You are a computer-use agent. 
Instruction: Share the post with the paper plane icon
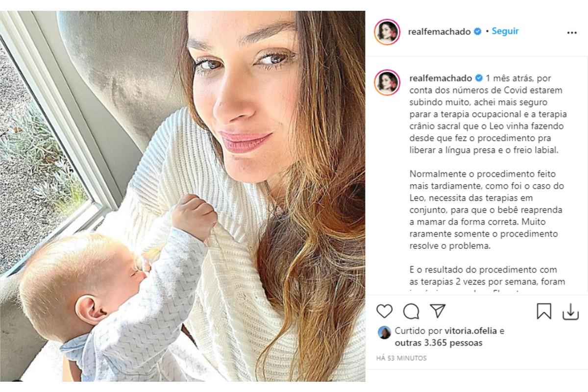pos(438,311)
